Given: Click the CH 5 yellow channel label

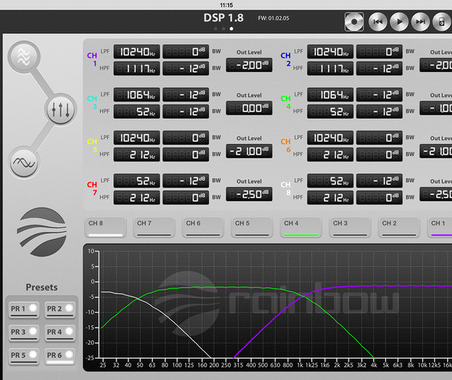Looking at the screenshot, I should point(92,145).
